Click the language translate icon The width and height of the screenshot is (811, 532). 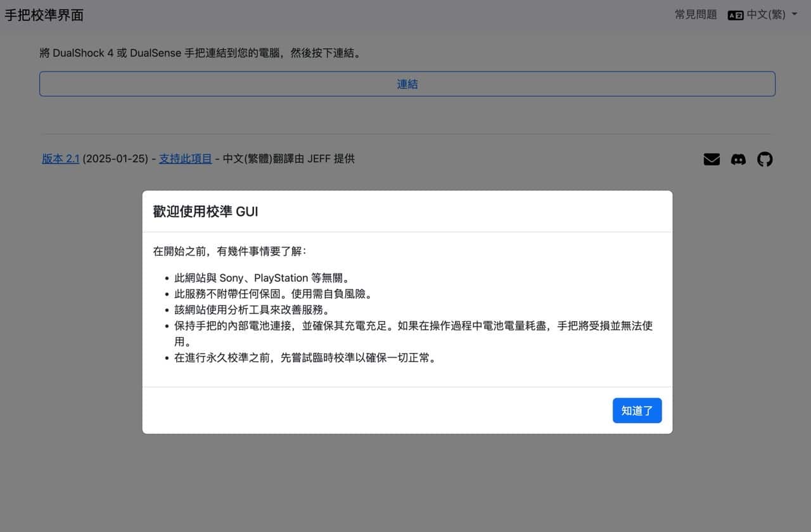coord(736,15)
